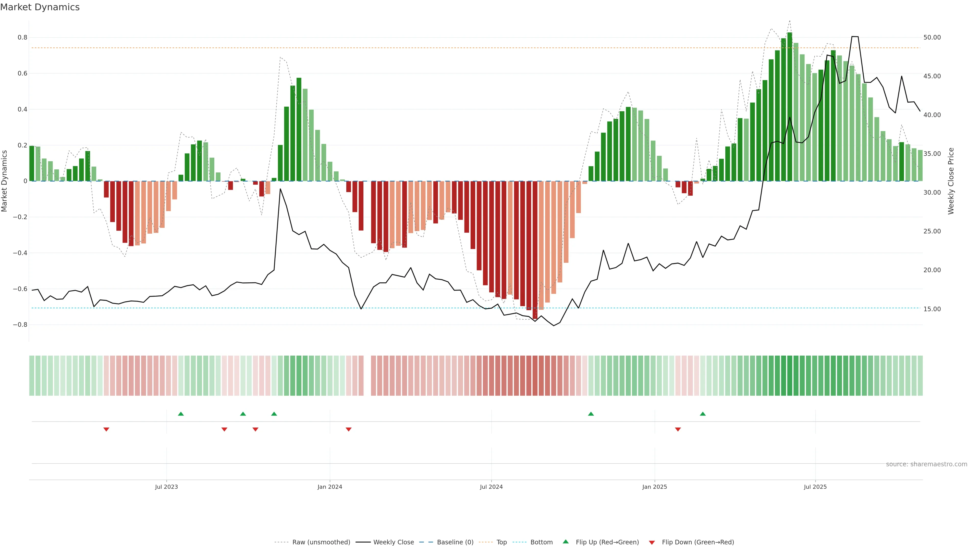Screen dimensions: 980x551
Task: Click the earliest Flip Down marker before Jul 2023
Action: (106, 429)
